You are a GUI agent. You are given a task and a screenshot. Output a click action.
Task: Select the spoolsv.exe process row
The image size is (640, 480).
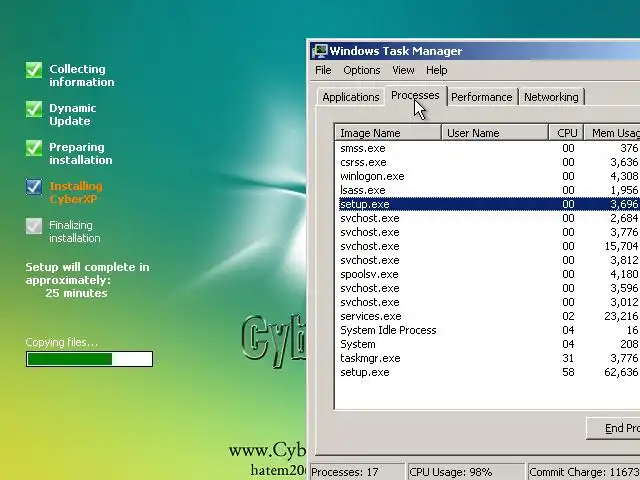pyautogui.click(x=489, y=274)
